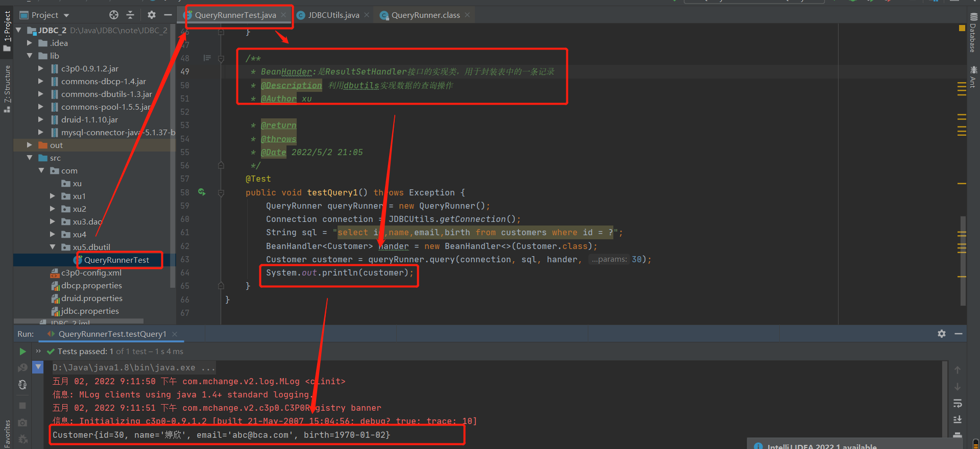Viewport: 980px width, 449px height.
Task: Close the JDBCUtils.java tab
Action: 367,15
